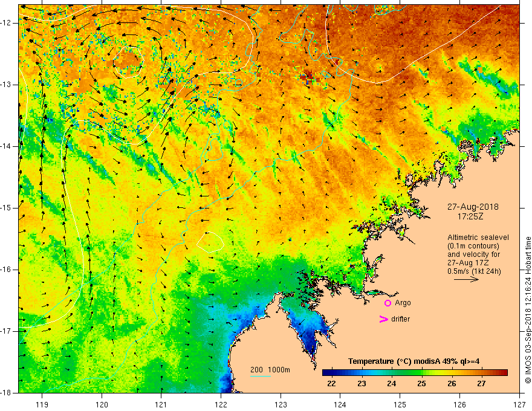Screen dimensions: 532x411
Task: Click the Argo legend label
Action: point(403,303)
